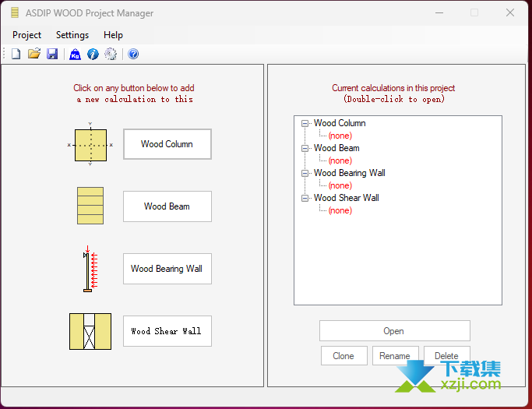Viewport: 532px width, 409px height.
Task: Select (none) under Wood Shear Wall
Action: [340, 210]
